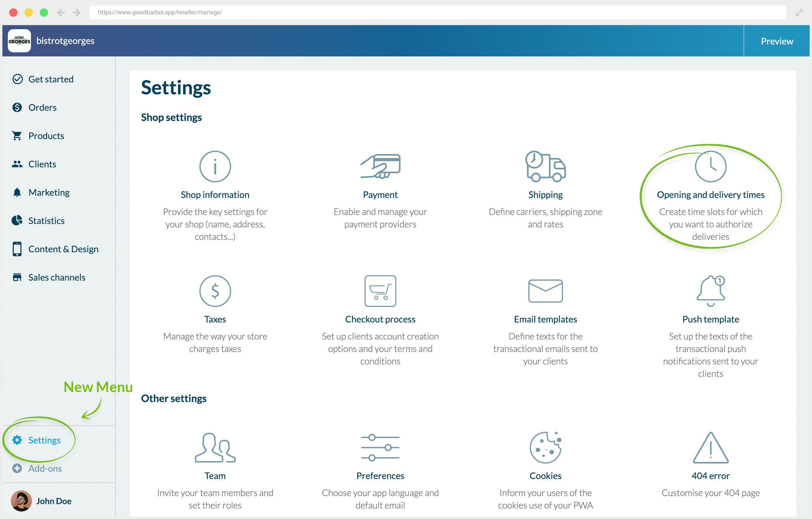Select the Opening and delivery times clock icon

click(x=710, y=166)
